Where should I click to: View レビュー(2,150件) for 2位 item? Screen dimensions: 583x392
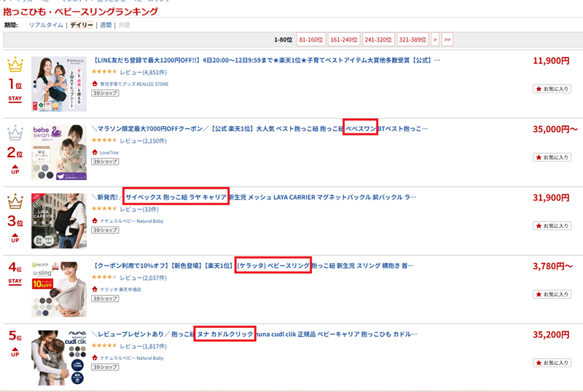143,141
